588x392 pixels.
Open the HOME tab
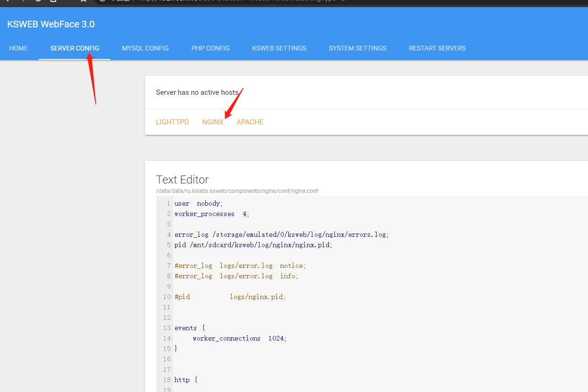point(18,48)
